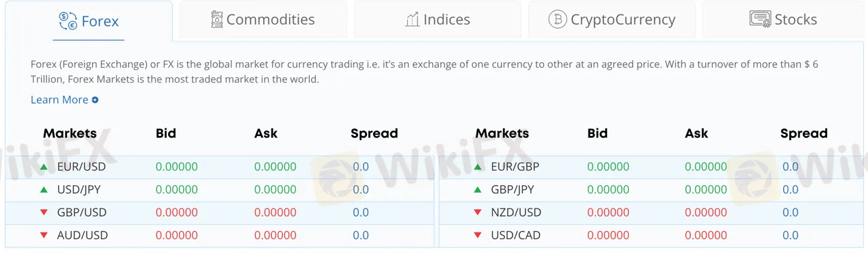The image size is (868, 259).
Task: Select the Stocks tab
Action: click(783, 19)
